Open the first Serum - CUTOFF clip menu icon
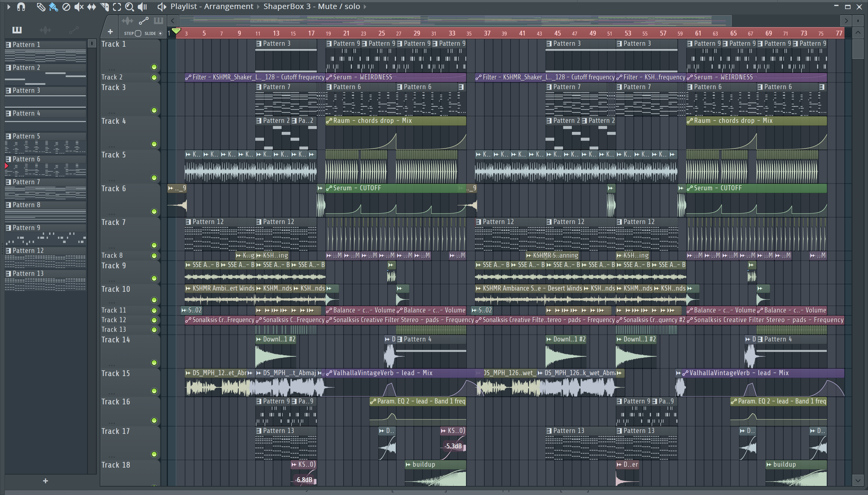Screen dimensions: 868x495 (329, 188)
